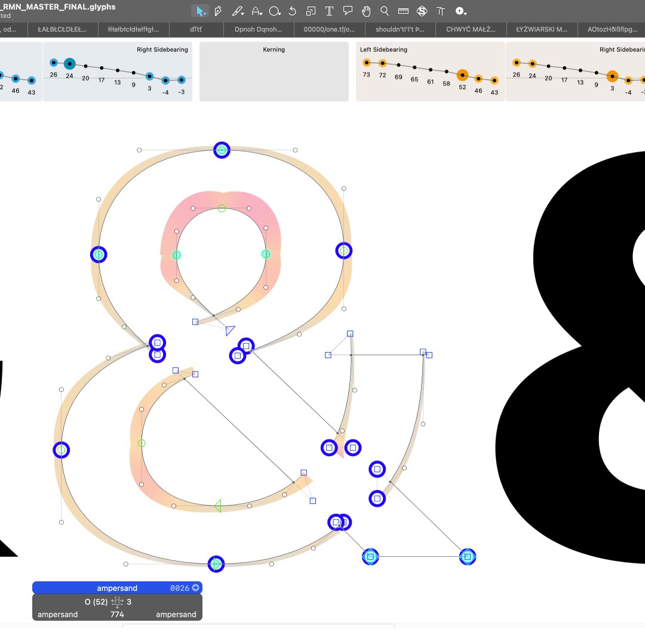The image size is (645, 644).
Task: Select the green top node of the upper counter
Action: (222, 208)
